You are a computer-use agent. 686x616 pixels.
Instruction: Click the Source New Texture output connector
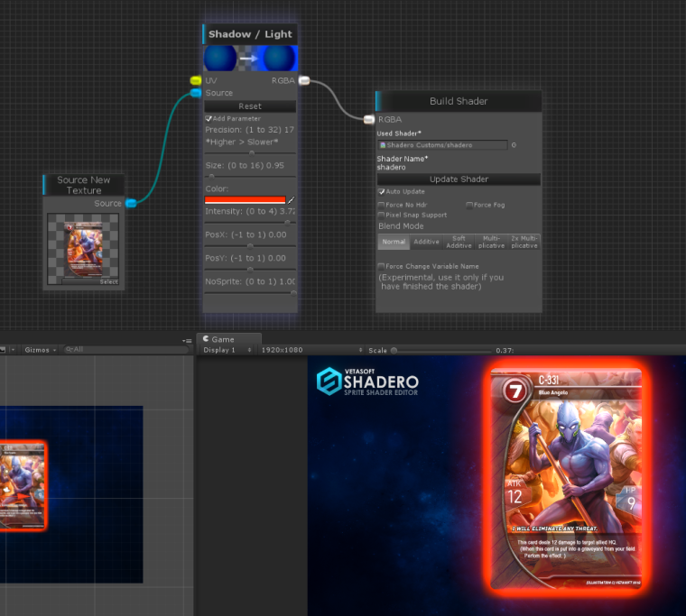click(131, 203)
